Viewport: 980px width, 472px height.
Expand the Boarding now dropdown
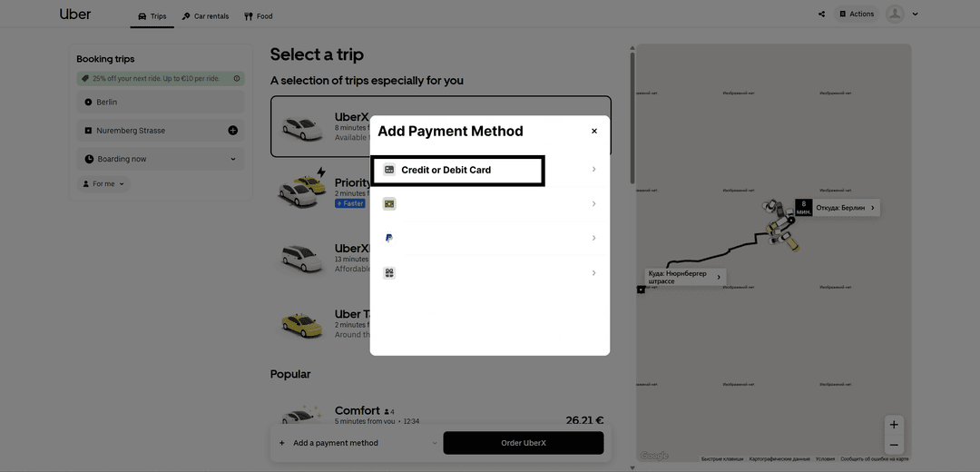tap(232, 159)
